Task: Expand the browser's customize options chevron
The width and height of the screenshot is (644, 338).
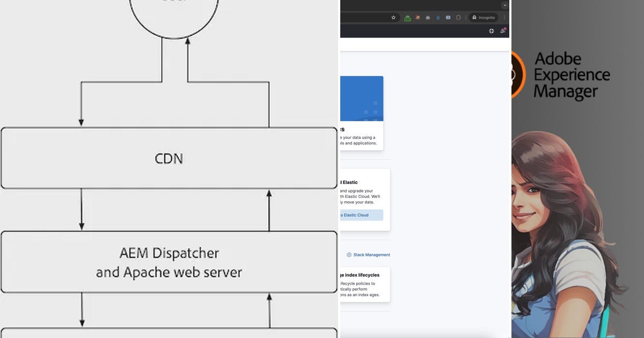Action: pyautogui.click(x=504, y=5)
